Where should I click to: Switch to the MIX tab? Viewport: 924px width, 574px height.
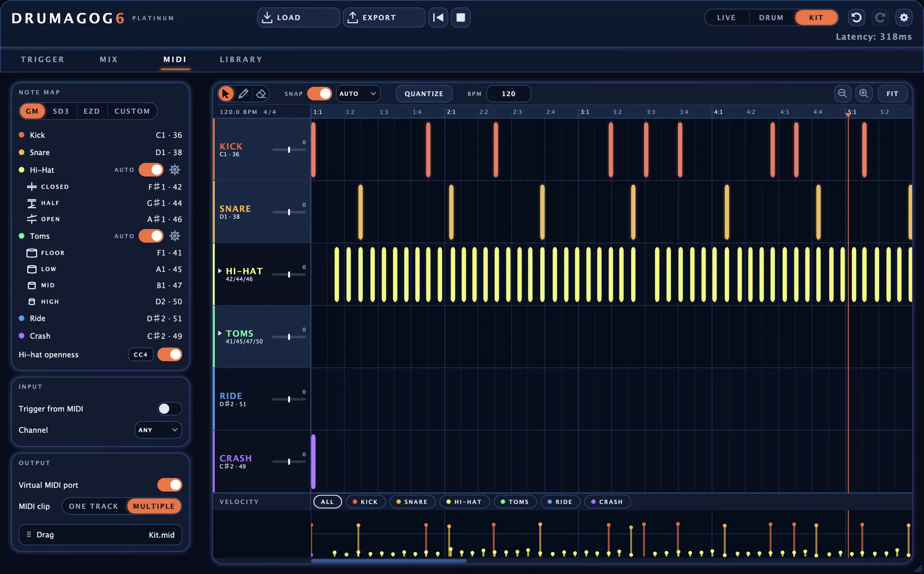coord(109,60)
